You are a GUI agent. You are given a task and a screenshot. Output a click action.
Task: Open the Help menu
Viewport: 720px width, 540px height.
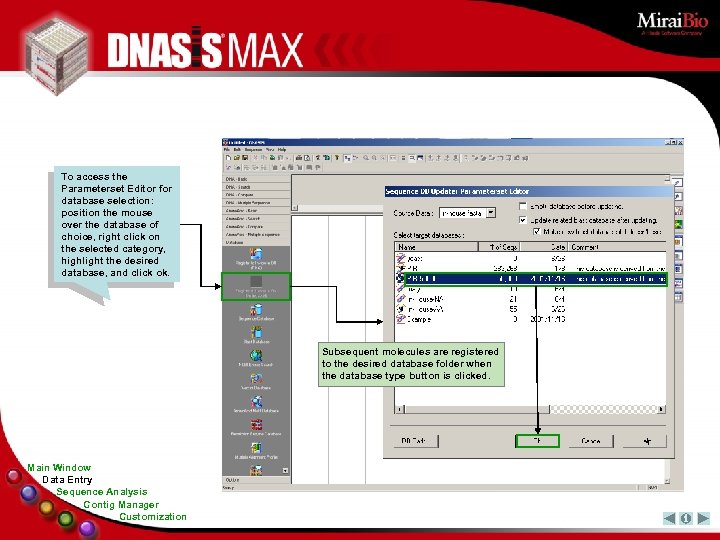pyautogui.click(x=282, y=150)
